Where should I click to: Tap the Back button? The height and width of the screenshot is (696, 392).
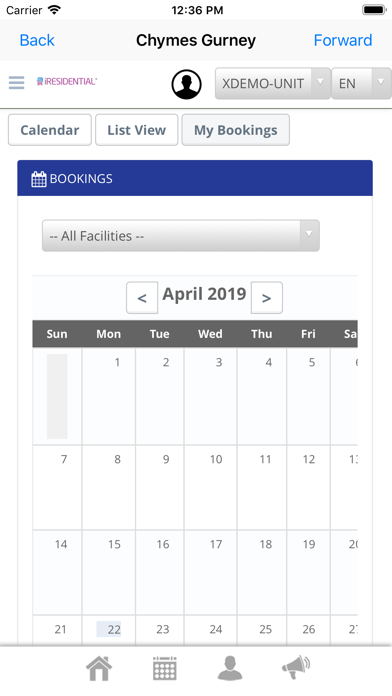coord(37,40)
